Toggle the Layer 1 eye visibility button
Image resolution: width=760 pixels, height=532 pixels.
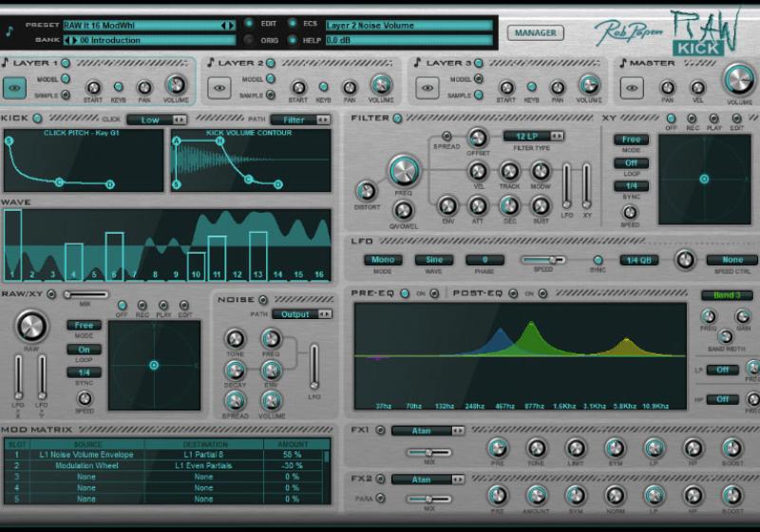(x=14, y=88)
